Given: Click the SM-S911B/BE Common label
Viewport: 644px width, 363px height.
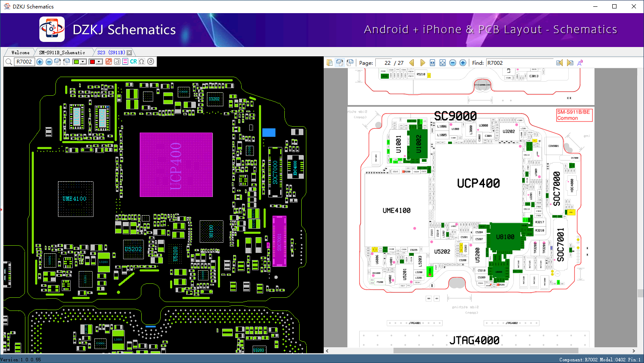Looking at the screenshot, I should (574, 115).
